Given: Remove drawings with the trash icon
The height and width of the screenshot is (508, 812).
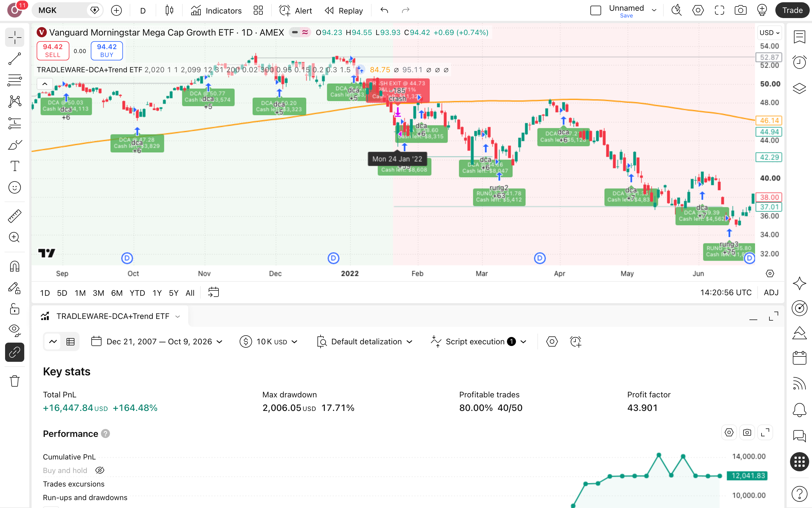Looking at the screenshot, I should (x=15, y=381).
